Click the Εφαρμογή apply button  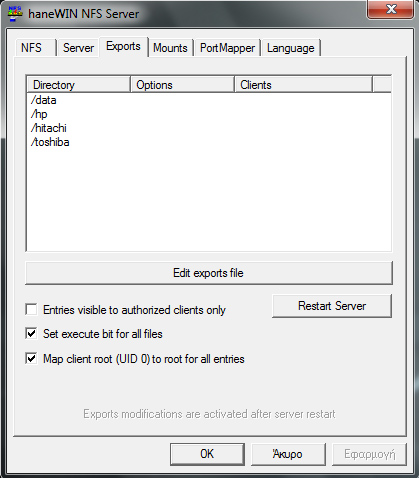[x=369, y=454]
